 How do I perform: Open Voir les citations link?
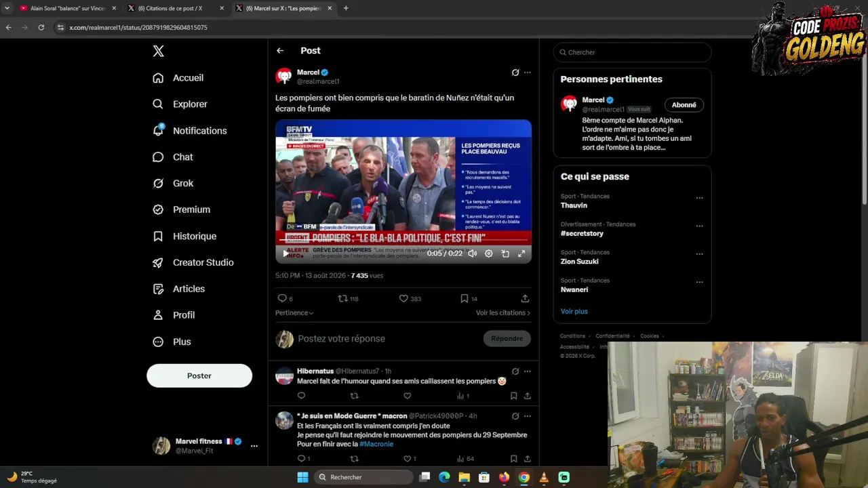(x=503, y=313)
